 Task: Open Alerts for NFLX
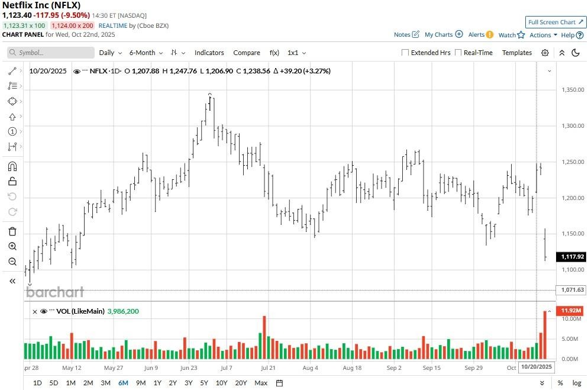(480, 34)
